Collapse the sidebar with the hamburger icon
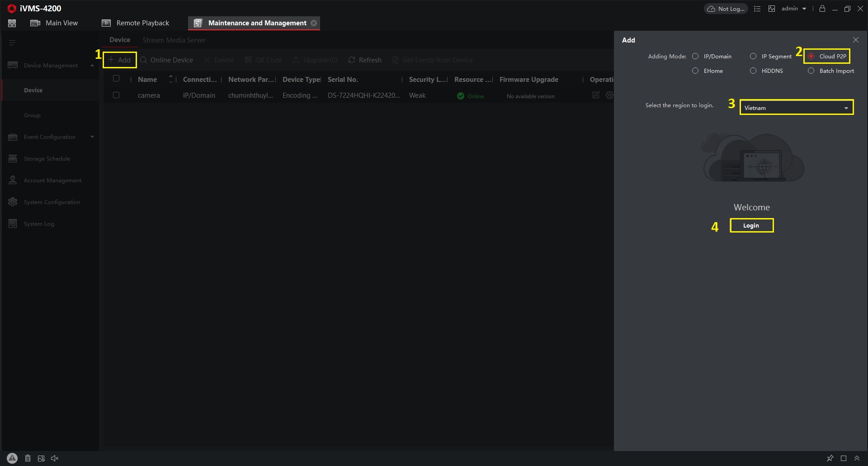 pyautogui.click(x=12, y=43)
